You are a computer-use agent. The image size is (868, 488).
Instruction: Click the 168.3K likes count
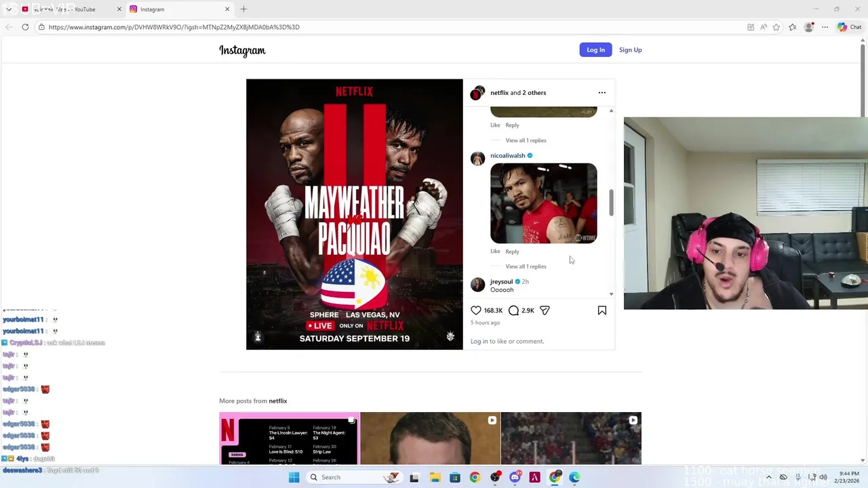tap(493, 310)
